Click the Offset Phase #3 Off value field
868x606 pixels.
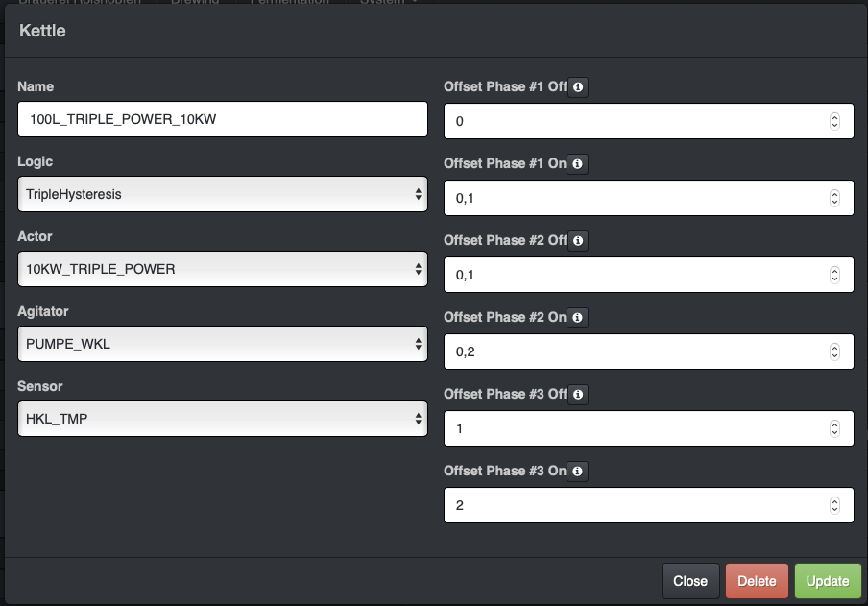pyautogui.click(x=634, y=428)
